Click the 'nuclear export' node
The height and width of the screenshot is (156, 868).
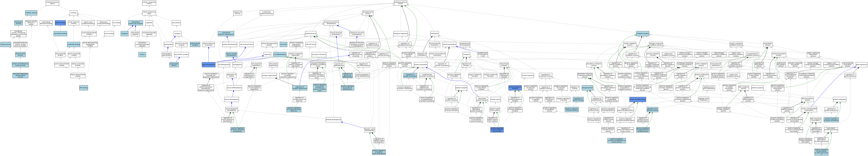pyautogui.click(x=495, y=99)
